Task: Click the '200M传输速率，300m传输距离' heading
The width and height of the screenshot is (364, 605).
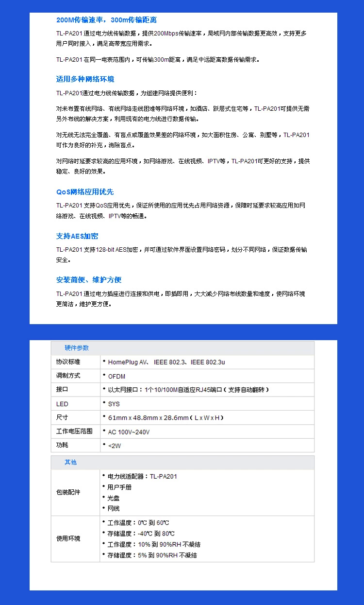Action: tap(106, 20)
